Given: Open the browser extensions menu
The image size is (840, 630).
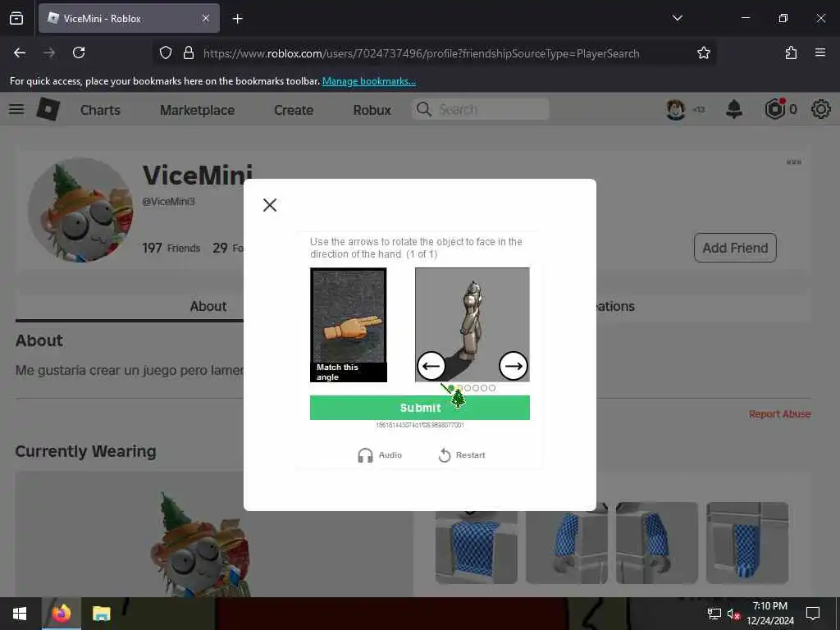Looking at the screenshot, I should 791,52.
